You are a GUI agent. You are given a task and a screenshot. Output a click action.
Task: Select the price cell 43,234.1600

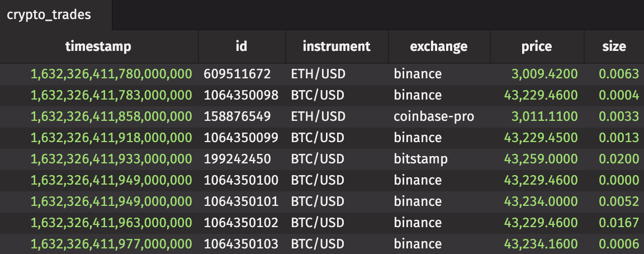point(541,244)
